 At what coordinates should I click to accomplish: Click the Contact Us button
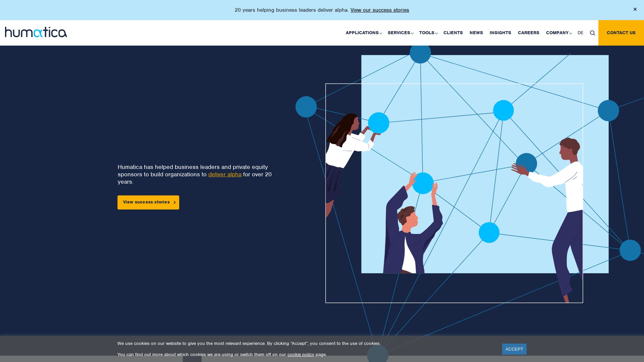tap(621, 33)
